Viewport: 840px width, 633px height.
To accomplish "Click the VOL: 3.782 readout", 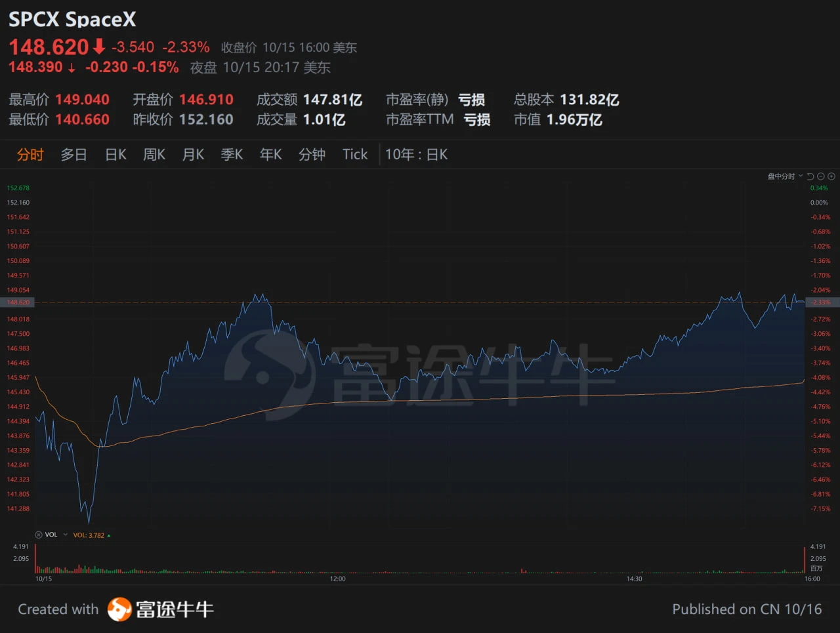I will pos(89,535).
